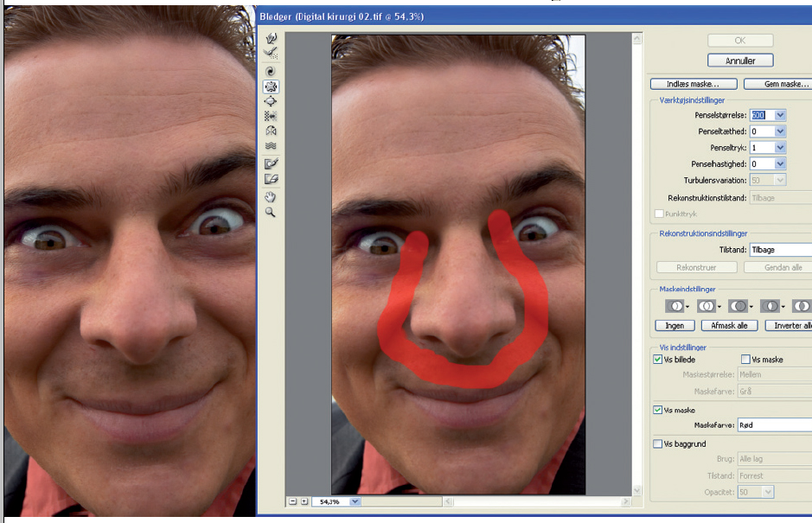The width and height of the screenshot is (812, 523).
Task: Open the Turbulensvariation dropdown arrow
Action: click(x=780, y=180)
